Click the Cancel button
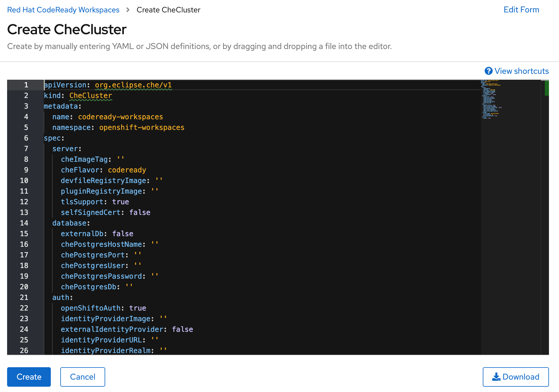The width and height of the screenshot is (559, 392). (83, 377)
